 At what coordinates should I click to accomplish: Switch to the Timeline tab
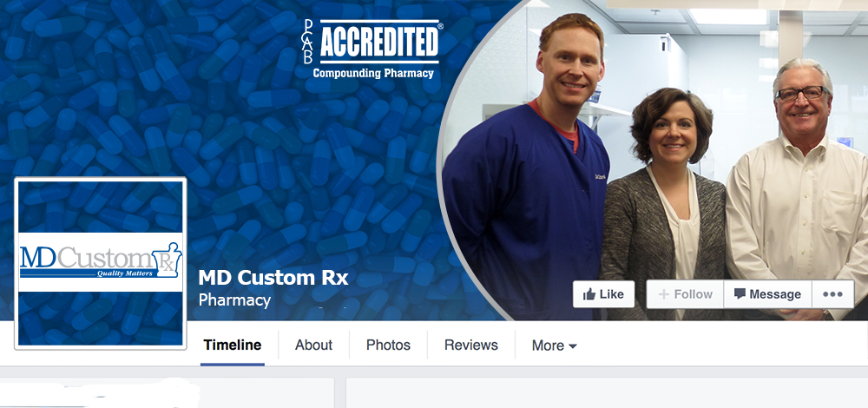pos(233,345)
